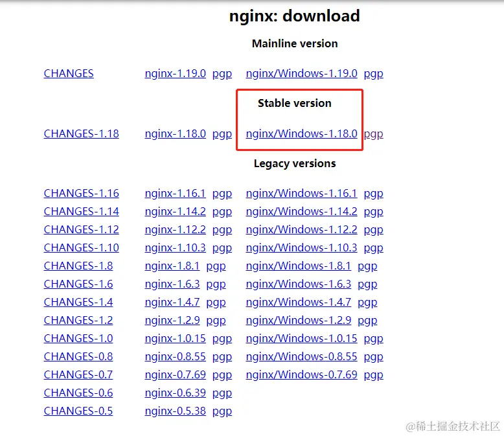
Task: Download nginx-0.5.38 source
Action: (x=175, y=411)
